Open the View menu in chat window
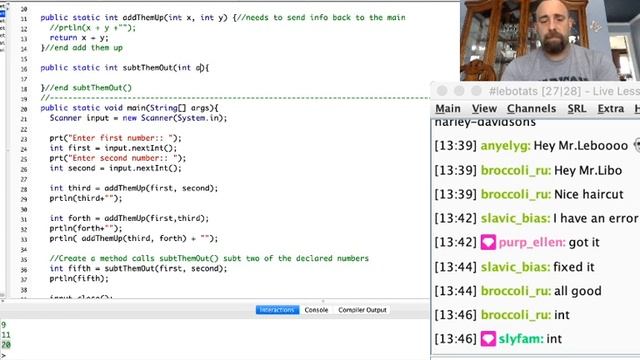Image resolution: width=640 pixels, height=360 pixels. [x=484, y=109]
